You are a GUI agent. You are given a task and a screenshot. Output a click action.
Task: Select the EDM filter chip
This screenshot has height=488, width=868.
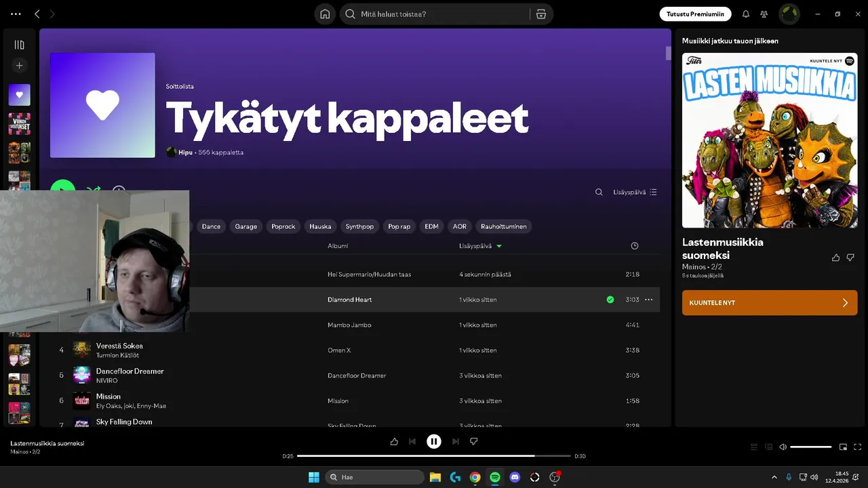[432, 226]
